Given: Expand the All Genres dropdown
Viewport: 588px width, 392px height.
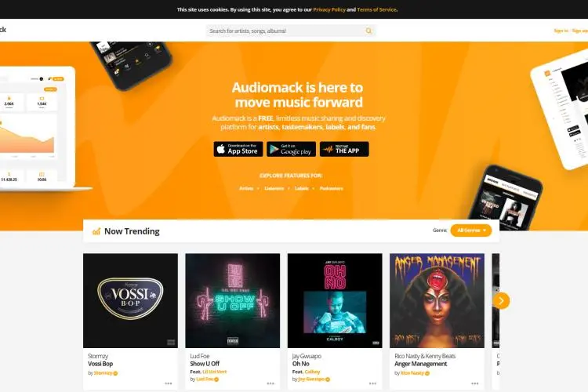Looking at the screenshot, I should click(x=471, y=230).
